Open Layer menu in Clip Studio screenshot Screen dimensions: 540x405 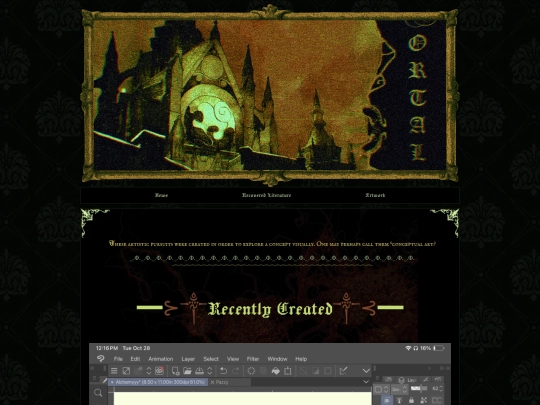tap(188, 359)
